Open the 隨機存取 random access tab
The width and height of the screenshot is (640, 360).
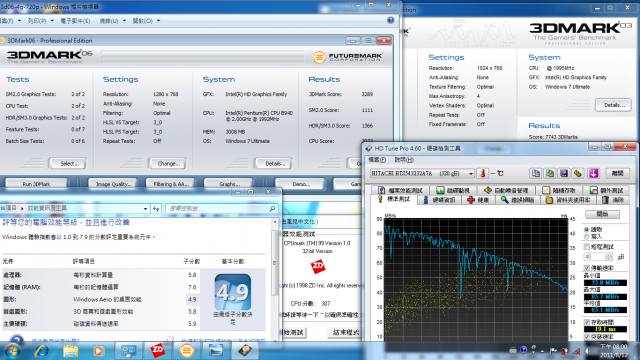click(x=559, y=190)
